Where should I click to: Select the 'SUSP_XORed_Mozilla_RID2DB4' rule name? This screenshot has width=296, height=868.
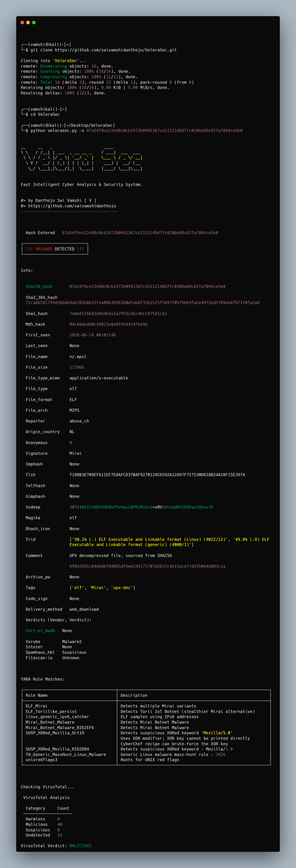tap(57, 749)
